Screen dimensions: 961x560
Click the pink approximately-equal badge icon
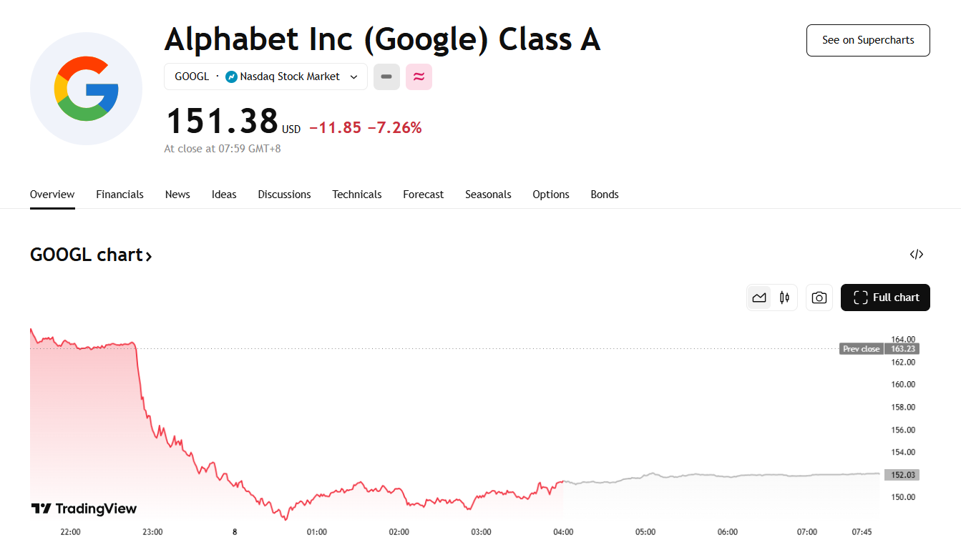(x=419, y=77)
